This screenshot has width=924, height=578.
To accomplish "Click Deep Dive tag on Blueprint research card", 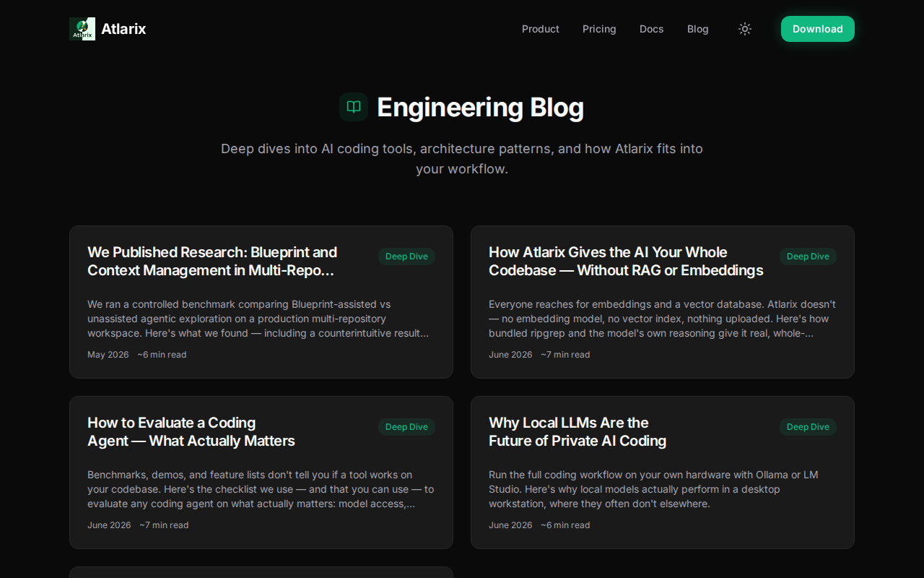I will (x=406, y=256).
